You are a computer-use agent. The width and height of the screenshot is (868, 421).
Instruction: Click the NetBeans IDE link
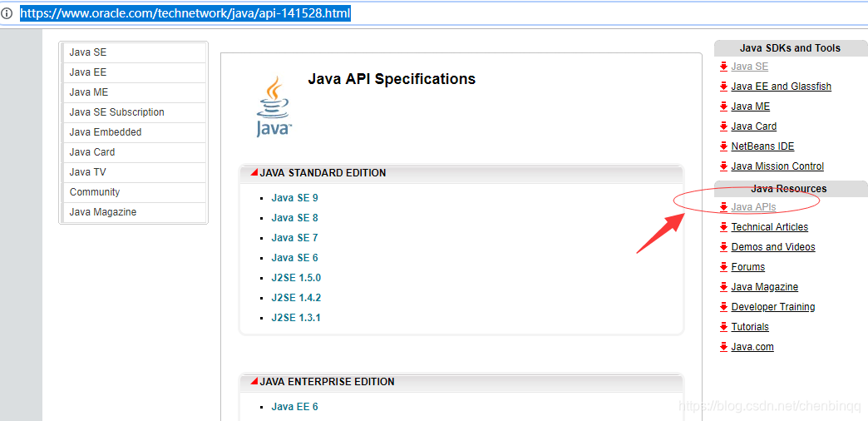click(x=762, y=146)
